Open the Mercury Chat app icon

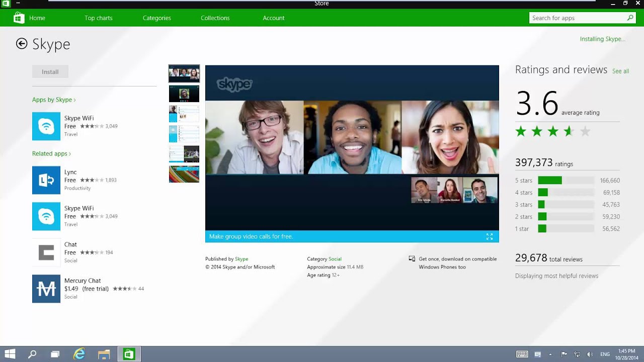tap(46, 289)
